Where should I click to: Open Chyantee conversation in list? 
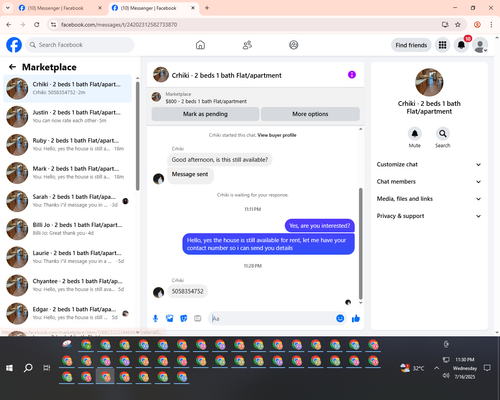click(x=68, y=285)
